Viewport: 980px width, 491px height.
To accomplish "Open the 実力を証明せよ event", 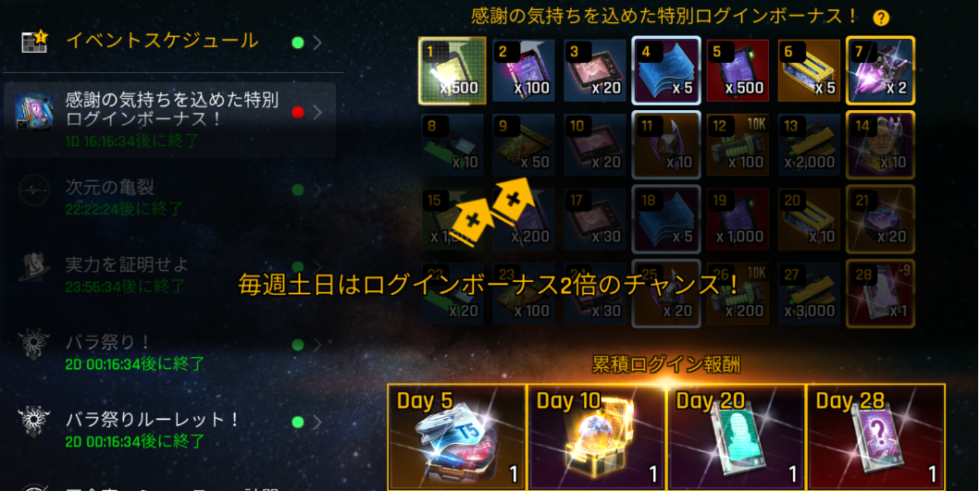I will pos(170,275).
